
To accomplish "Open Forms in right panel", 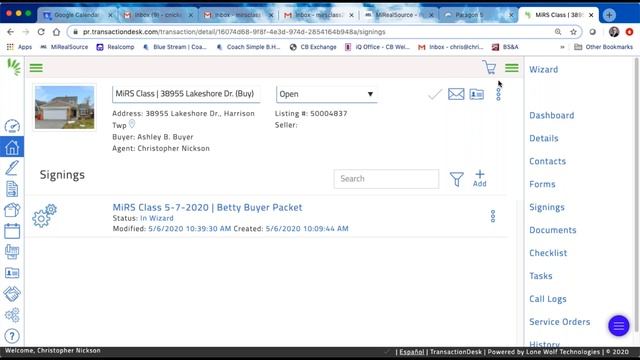I will click(542, 184).
